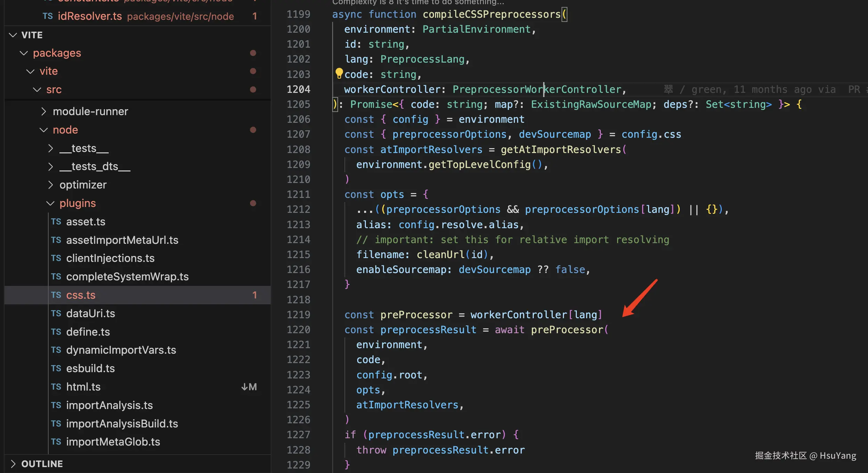Screen dimensions: 868x473
Task: Click TS icon of asset.ts file
Action: coord(56,222)
